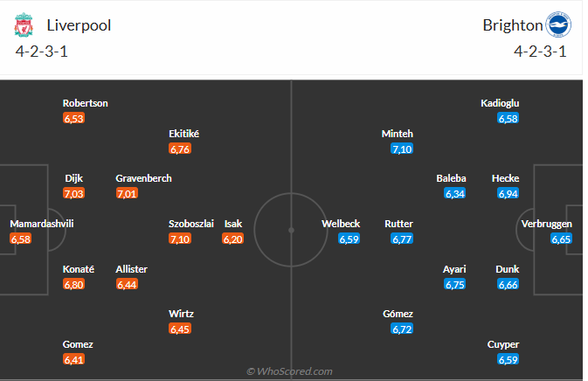Select Dunk's 6,66 rating badge
The image size is (588, 381).
508,284
